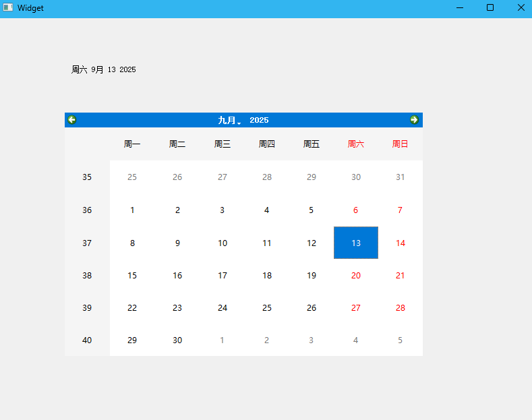Screen dimensions: 532x420
Task: Select September 10 in the calendar
Action: coord(223,243)
